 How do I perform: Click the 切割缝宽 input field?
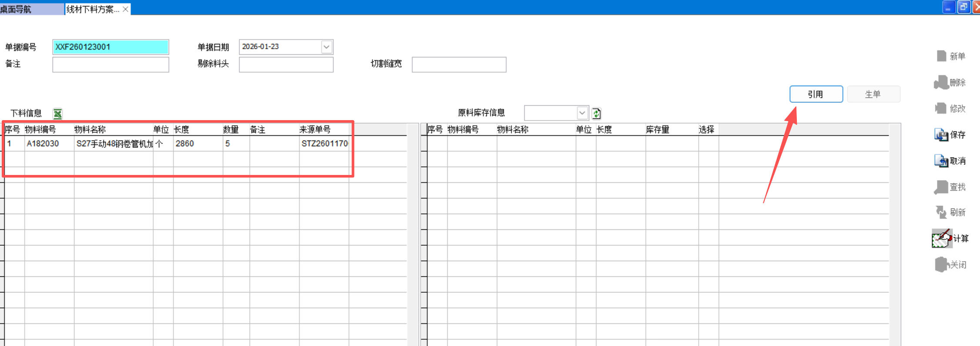[458, 64]
